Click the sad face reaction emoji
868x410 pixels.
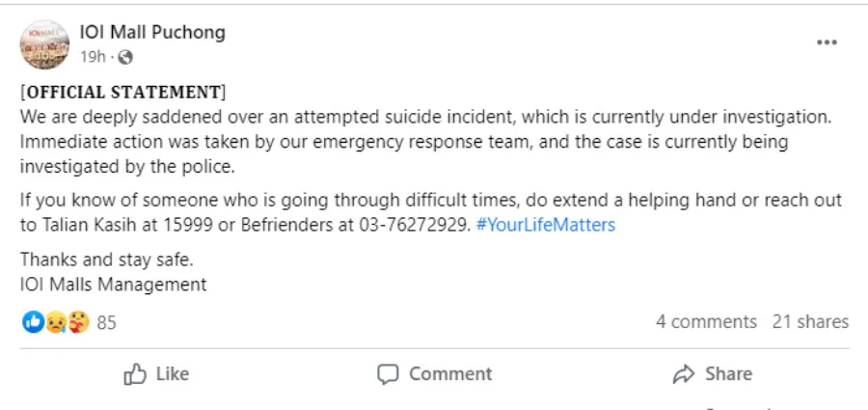click(x=55, y=322)
